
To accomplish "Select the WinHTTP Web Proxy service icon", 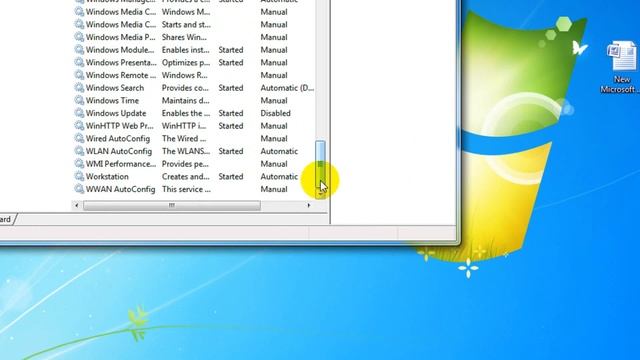I will coord(79,126).
